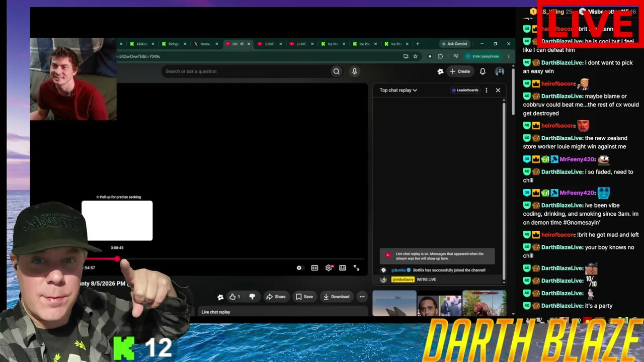Click the sparkle icon left of the like button
The image size is (644, 362).
pyautogui.click(x=220, y=297)
